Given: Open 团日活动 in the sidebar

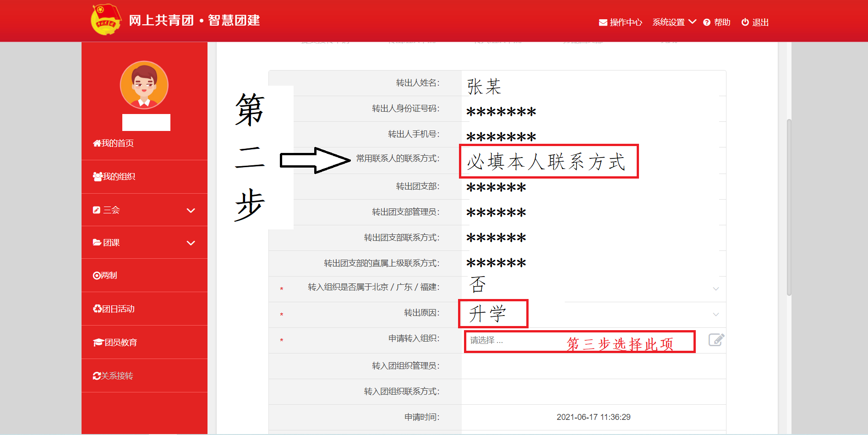Looking at the screenshot, I should (x=114, y=309).
